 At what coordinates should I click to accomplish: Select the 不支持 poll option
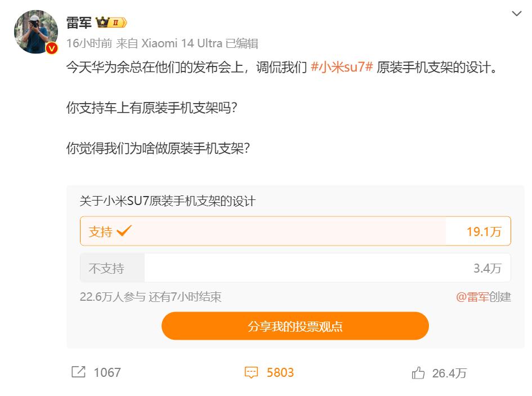[295, 268]
